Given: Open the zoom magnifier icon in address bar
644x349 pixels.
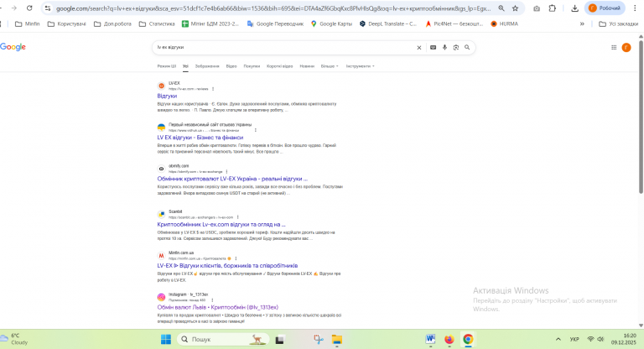Looking at the screenshot, I should (501, 8).
